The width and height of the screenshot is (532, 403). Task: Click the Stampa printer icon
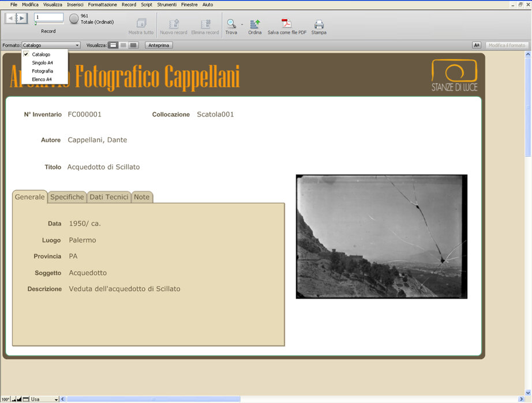point(319,24)
